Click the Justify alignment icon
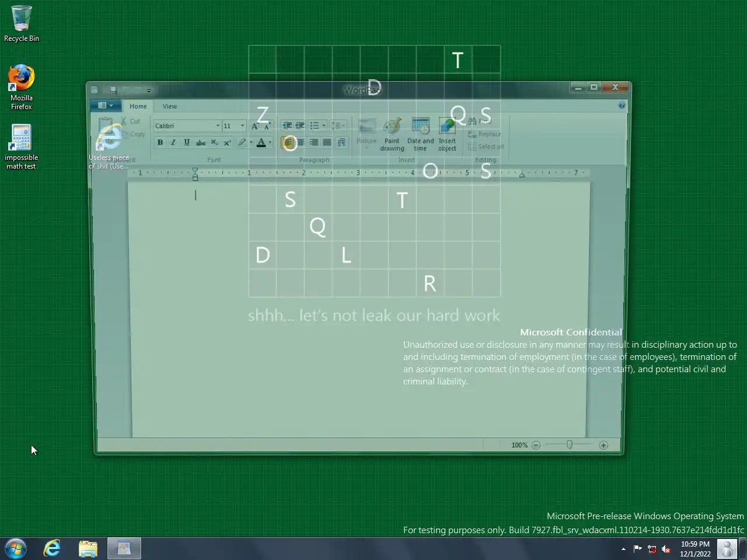Viewport: 747px width, 560px height. 327,142
